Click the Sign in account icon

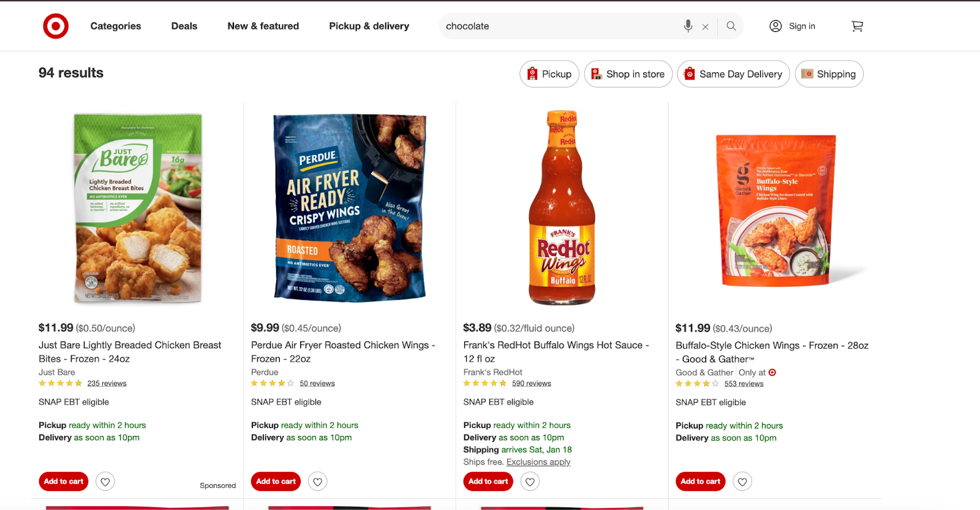775,26
